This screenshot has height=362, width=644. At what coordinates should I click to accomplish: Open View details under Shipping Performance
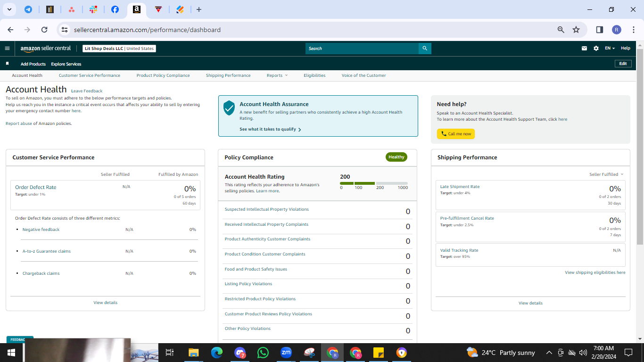(x=530, y=303)
